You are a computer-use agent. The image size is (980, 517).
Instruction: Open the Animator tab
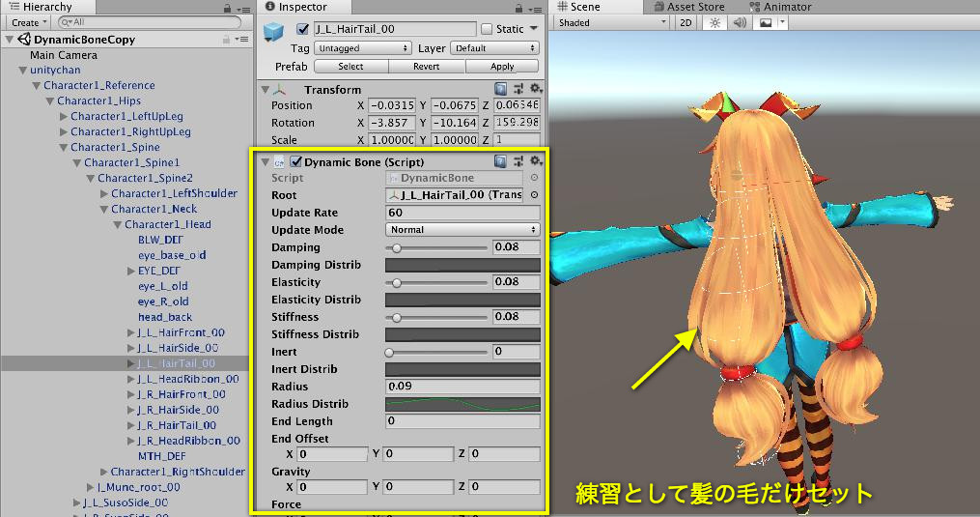781,7
